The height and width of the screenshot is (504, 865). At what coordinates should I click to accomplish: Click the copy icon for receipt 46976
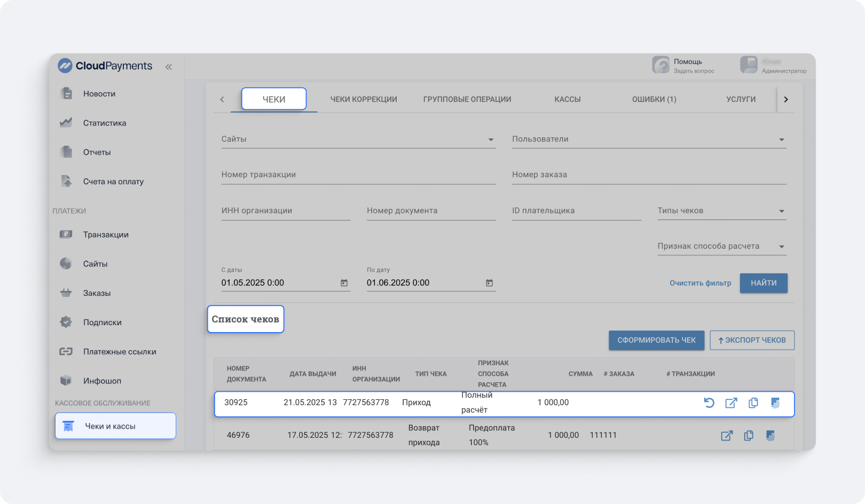point(749,436)
